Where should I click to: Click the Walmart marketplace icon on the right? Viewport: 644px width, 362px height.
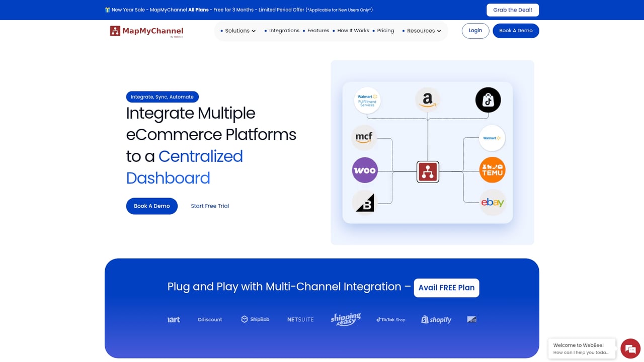(x=492, y=138)
